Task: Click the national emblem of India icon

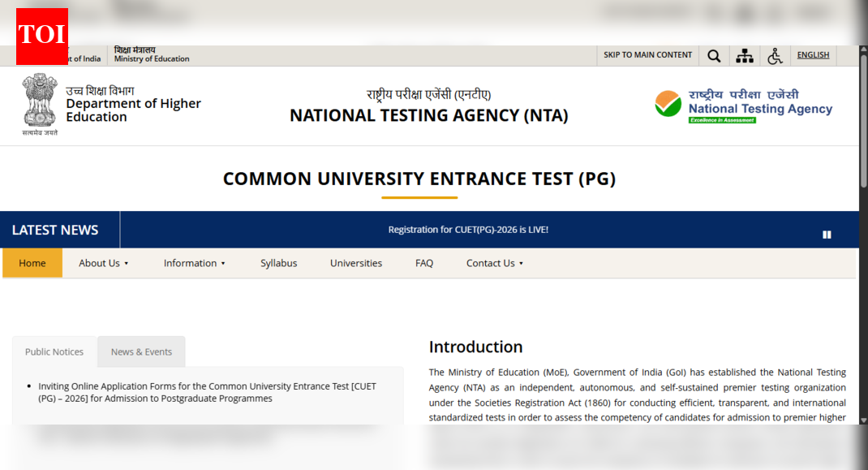Action: pos(38,102)
